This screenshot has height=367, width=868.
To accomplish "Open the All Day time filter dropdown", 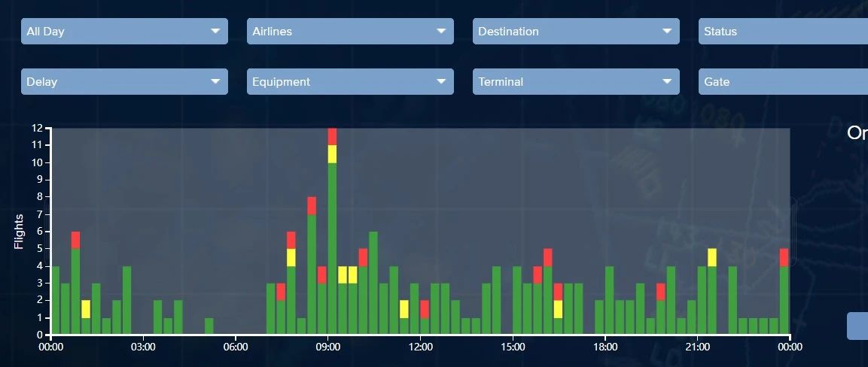I will coord(124,31).
